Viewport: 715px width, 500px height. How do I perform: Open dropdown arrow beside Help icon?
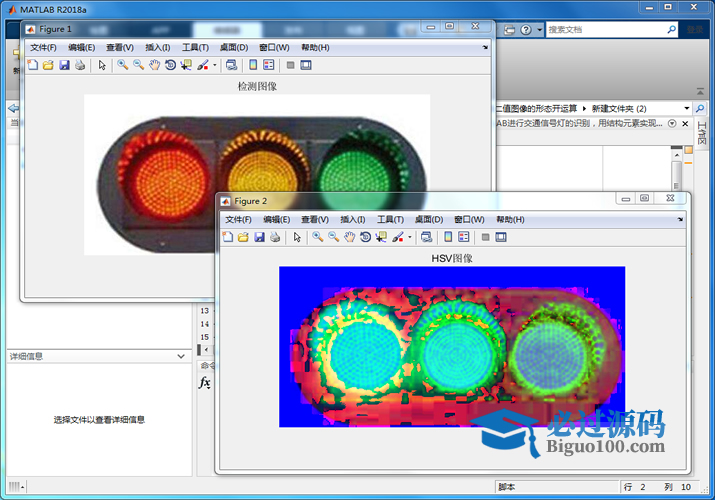(539, 30)
